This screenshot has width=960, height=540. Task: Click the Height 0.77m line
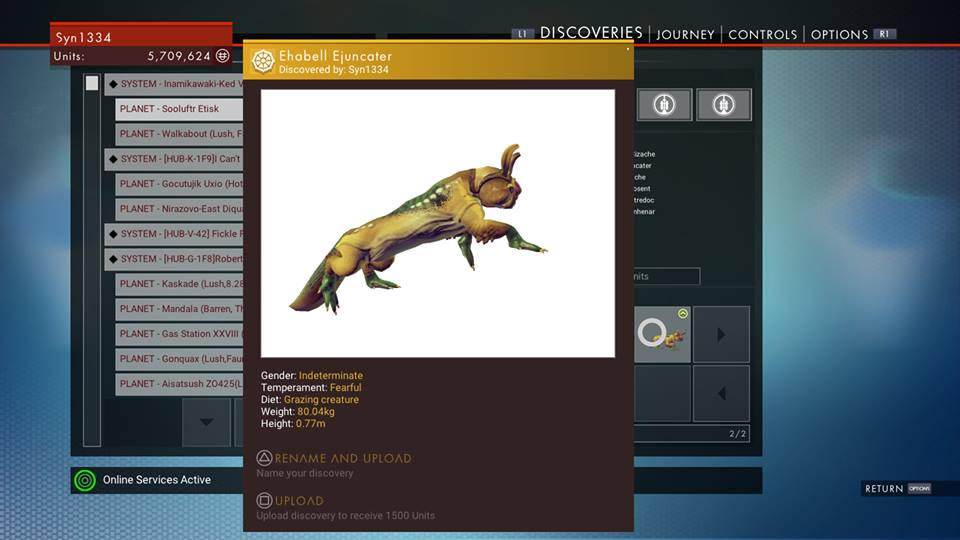293,423
